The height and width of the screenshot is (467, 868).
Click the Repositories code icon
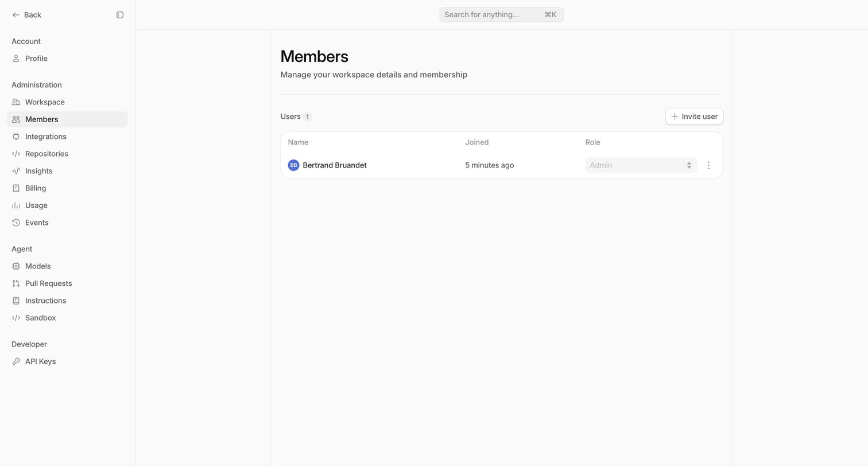click(16, 154)
